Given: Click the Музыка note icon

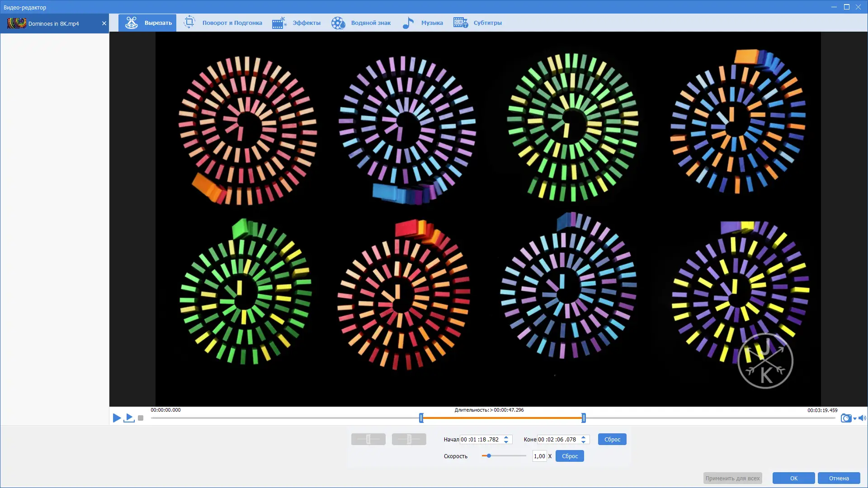Looking at the screenshot, I should coord(408,23).
